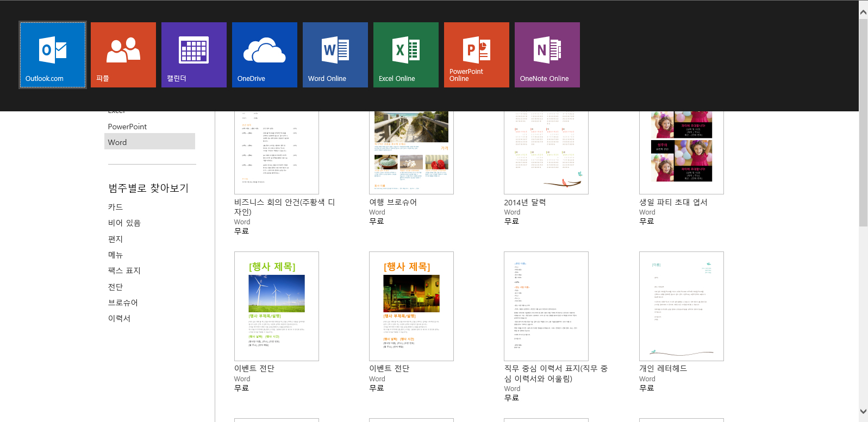Browse the 편지 category
Viewport: 868px width, 422px height.
(115, 239)
